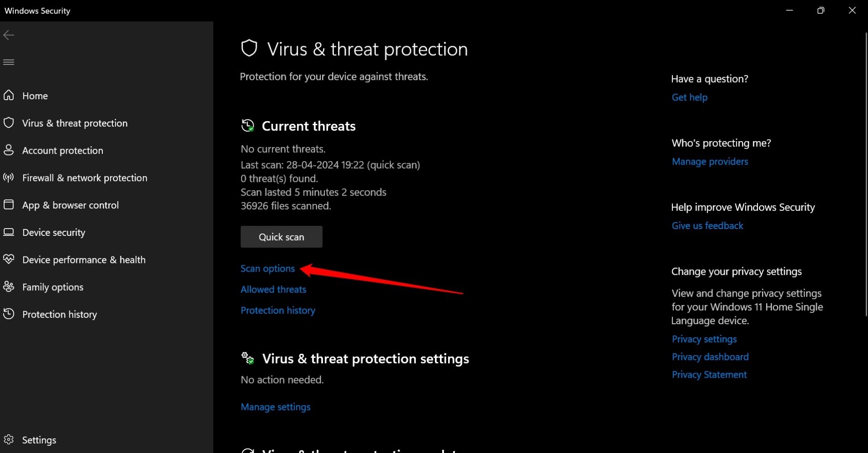Open Device performance & health heart icon

(x=9, y=259)
